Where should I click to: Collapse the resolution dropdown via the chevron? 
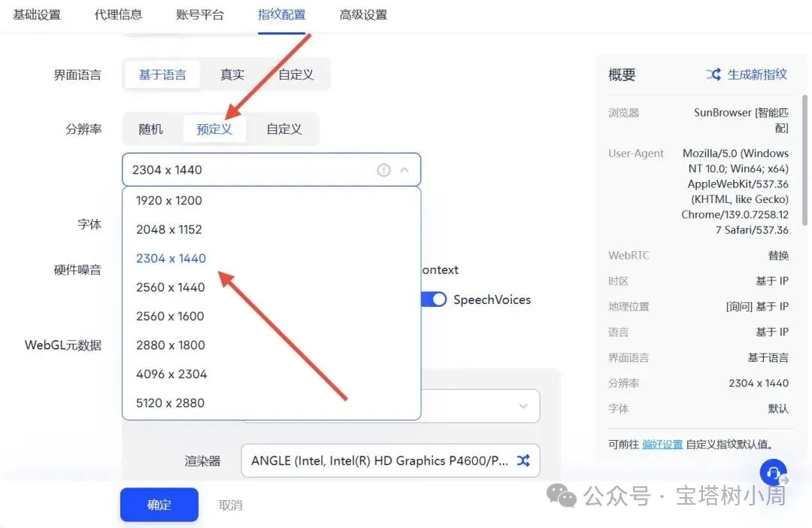pyautogui.click(x=404, y=170)
